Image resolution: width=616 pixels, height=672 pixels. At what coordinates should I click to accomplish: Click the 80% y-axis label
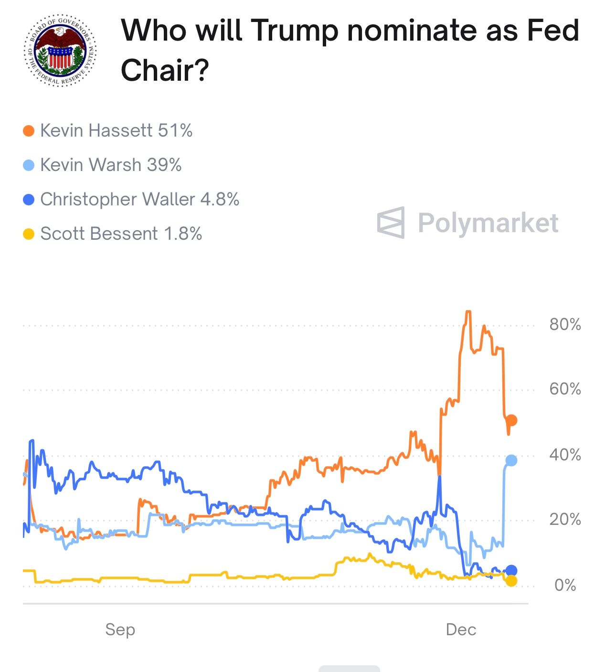click(565, 325)
